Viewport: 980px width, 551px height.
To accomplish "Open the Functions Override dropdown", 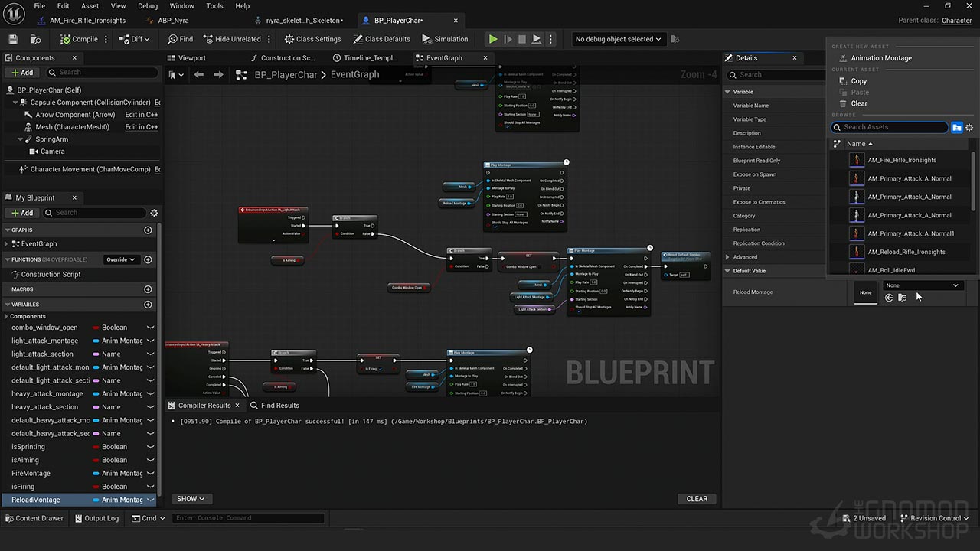I will point(121,259).
